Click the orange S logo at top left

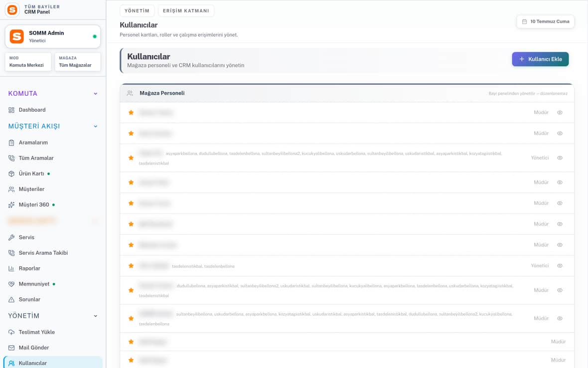point(12,9)
